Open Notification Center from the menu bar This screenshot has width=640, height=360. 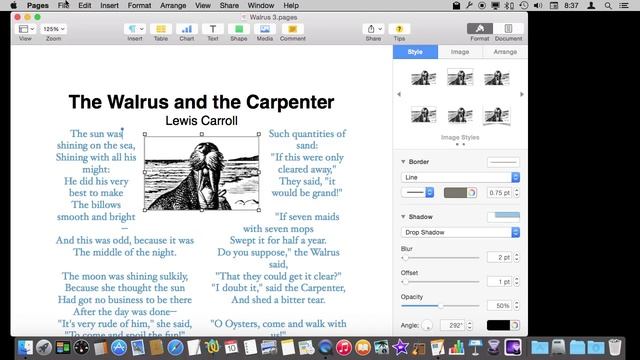[x=624, y=5]
